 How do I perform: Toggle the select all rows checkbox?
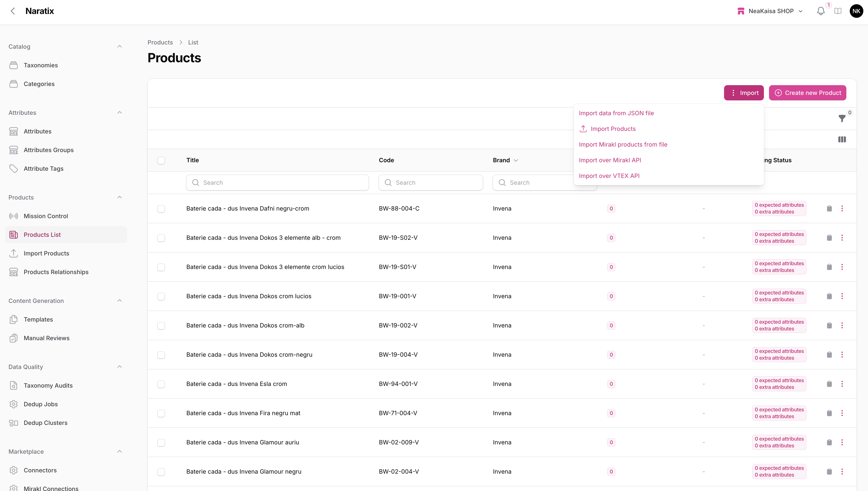click(161, 161)
